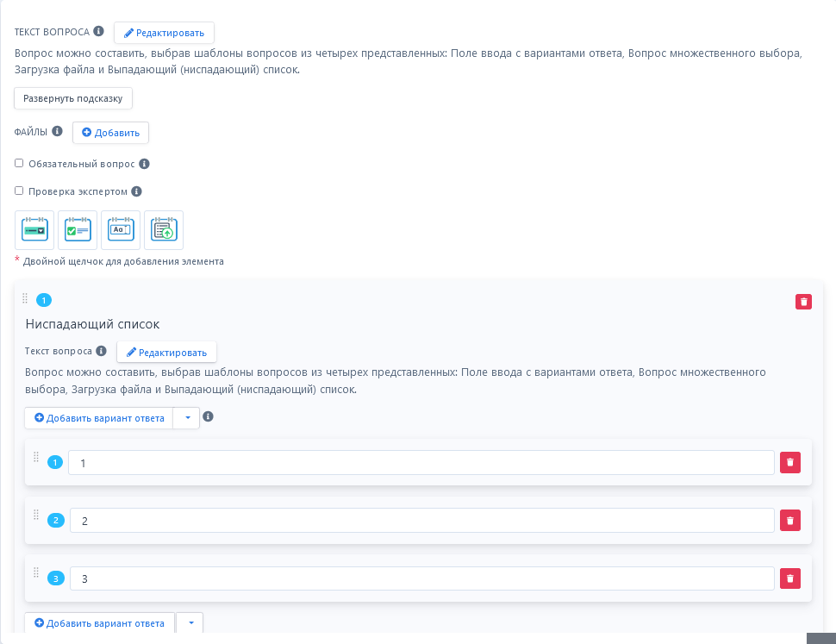Click Редактировать next to ТЕКСТ ВОПРОСА
Viewport: 836px width, 644px height.
click(164, 33)
